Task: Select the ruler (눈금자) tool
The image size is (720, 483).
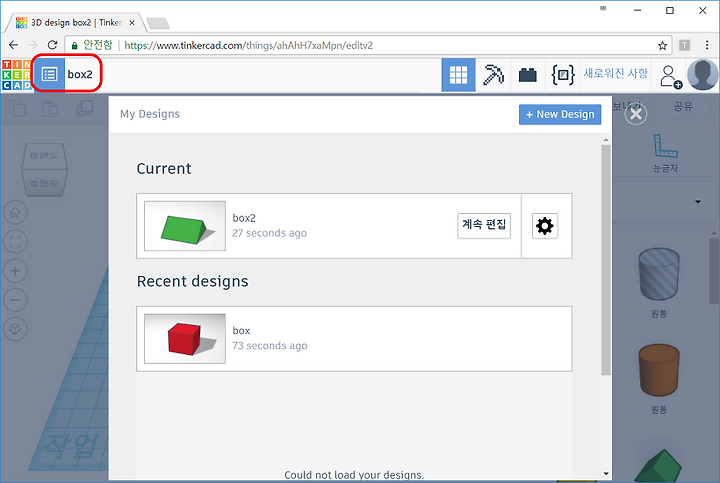Action: click(665, 153)
